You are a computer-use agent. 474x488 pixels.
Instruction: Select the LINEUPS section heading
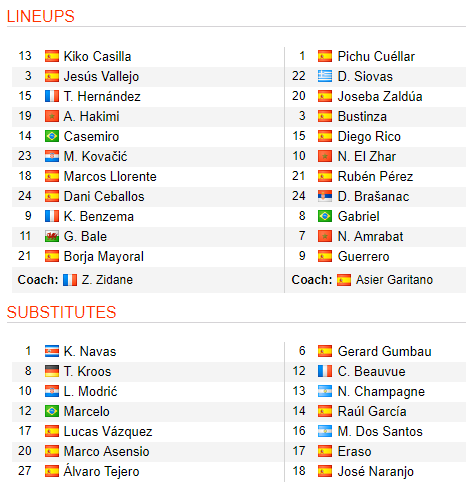tap(41, 16)
